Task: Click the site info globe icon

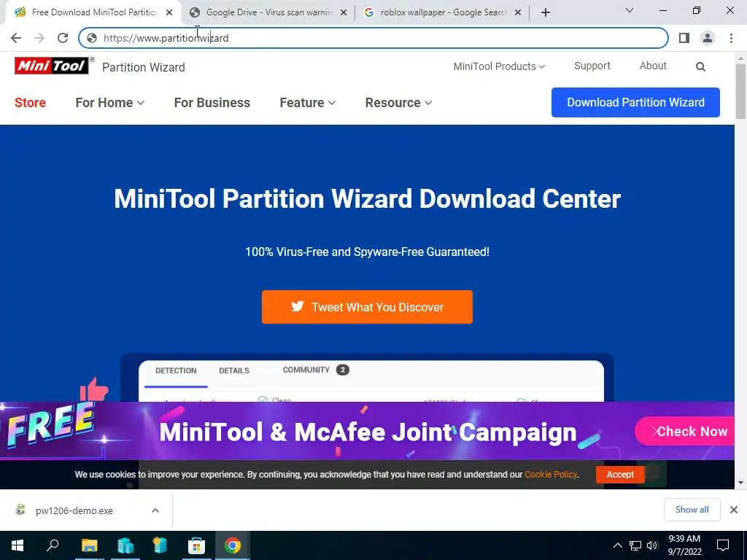Action: [x=92, y=38]
